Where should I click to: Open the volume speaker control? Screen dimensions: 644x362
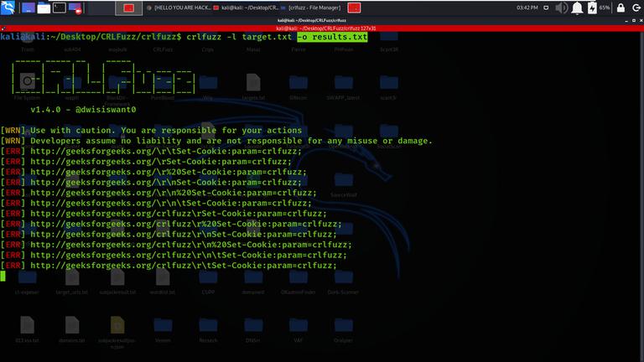[x=561, y=8]
